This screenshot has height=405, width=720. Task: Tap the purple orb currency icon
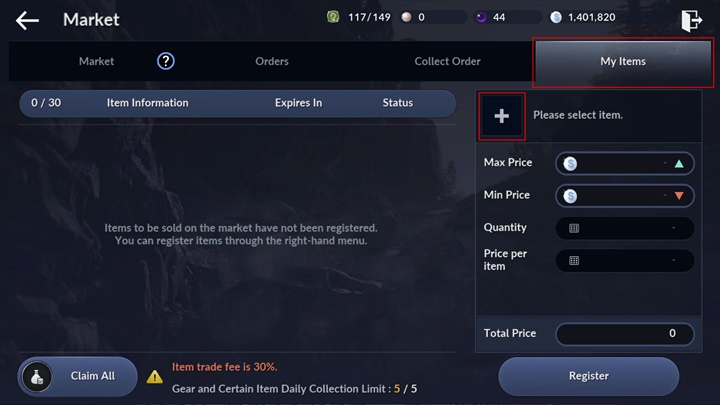[480, 17]
